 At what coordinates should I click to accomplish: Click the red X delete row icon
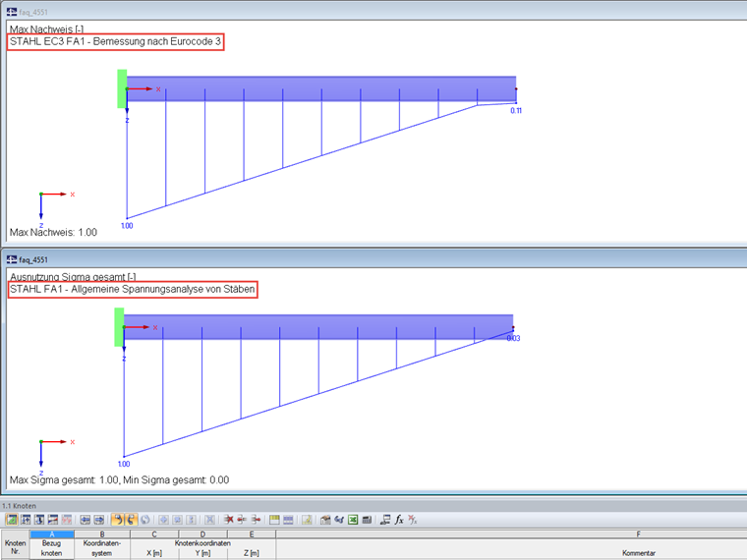(229, 520)
